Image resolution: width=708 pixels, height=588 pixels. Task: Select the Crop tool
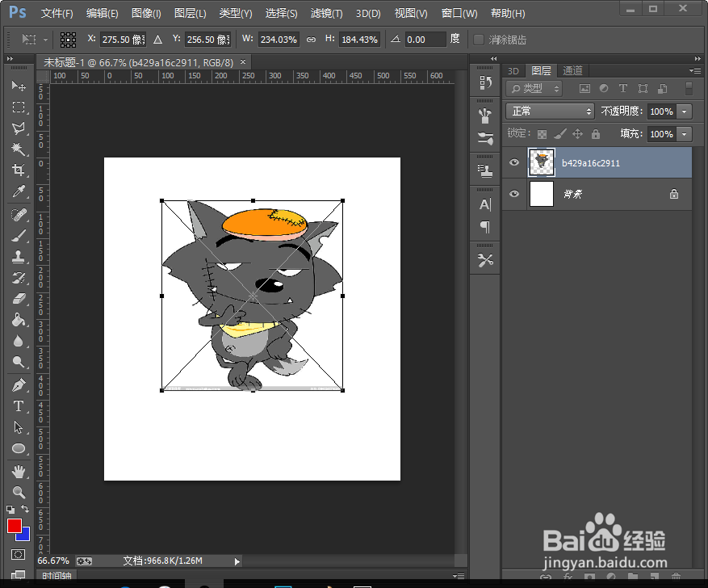point(19,170)
